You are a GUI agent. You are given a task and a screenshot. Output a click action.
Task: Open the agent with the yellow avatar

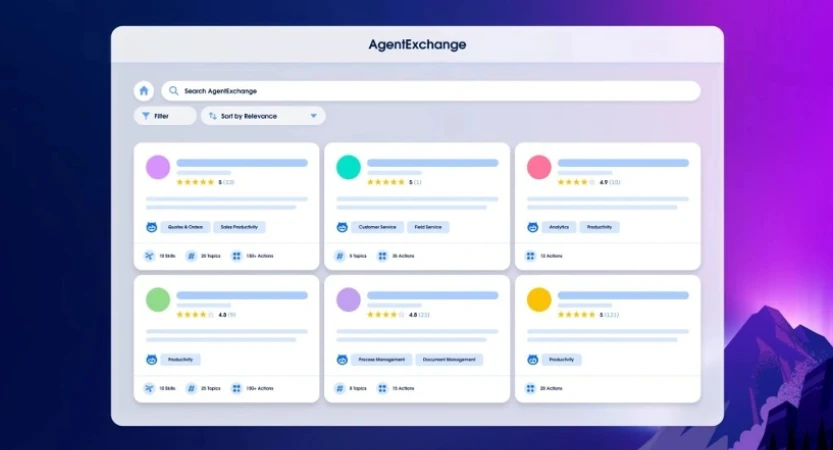[x=539, y=299]
